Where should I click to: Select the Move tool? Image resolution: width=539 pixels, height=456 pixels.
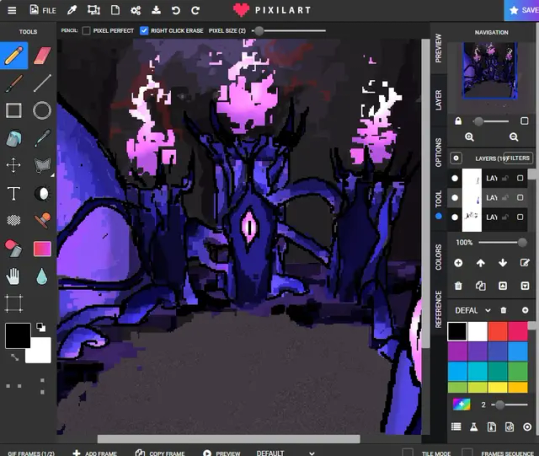coord(14,165)
